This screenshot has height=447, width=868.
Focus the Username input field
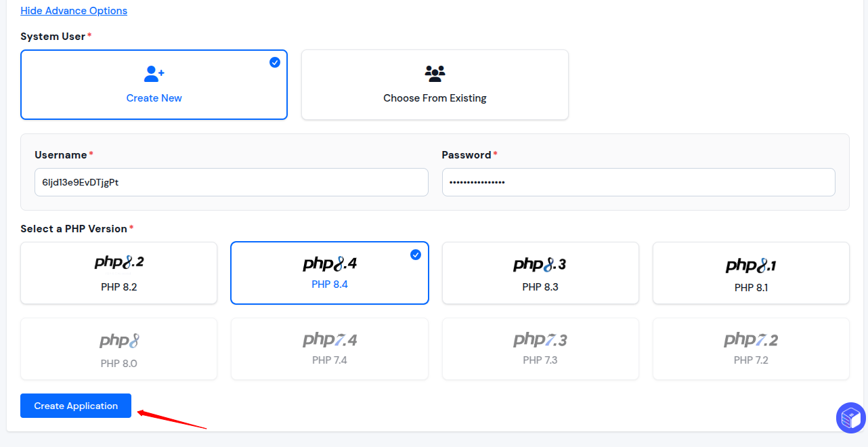coord(232,182)
